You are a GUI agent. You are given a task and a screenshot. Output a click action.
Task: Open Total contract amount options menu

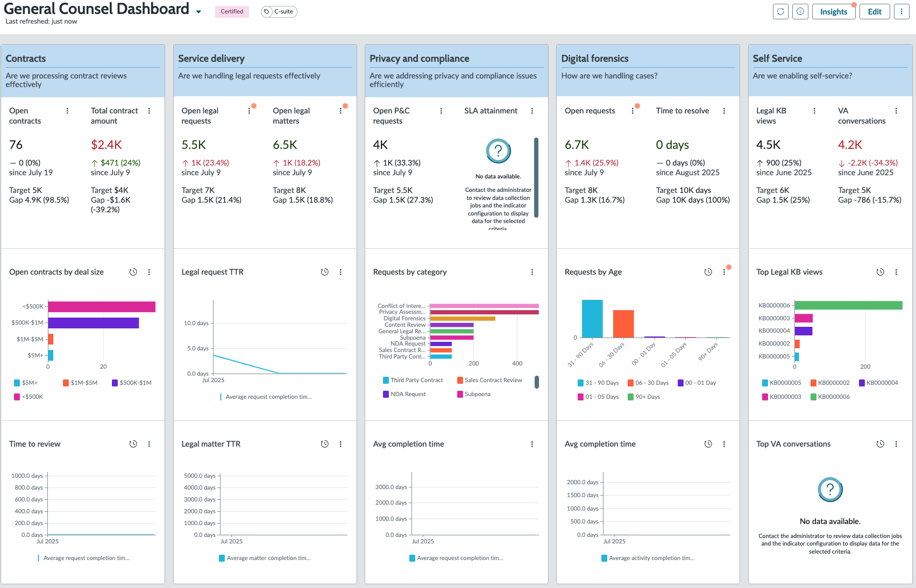(149, 111)
